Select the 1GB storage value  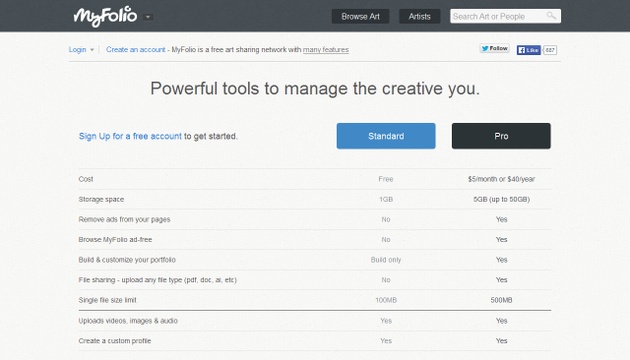click(386, 199)
